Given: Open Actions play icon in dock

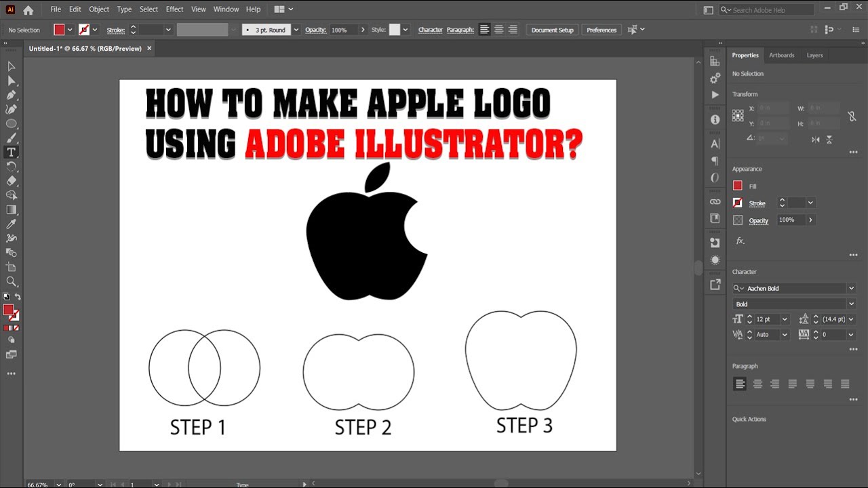Looking at the screenshot, I should (715, 95).
